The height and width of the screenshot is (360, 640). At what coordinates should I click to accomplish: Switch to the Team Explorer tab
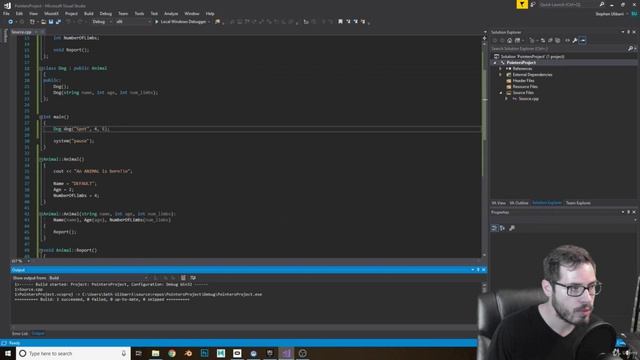578,203
